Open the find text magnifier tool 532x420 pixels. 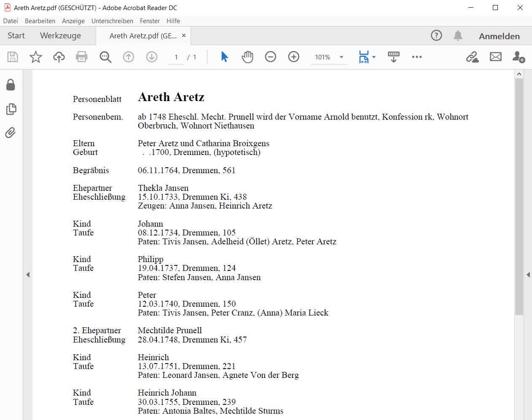pyautogui.click(x=105, y=57)
